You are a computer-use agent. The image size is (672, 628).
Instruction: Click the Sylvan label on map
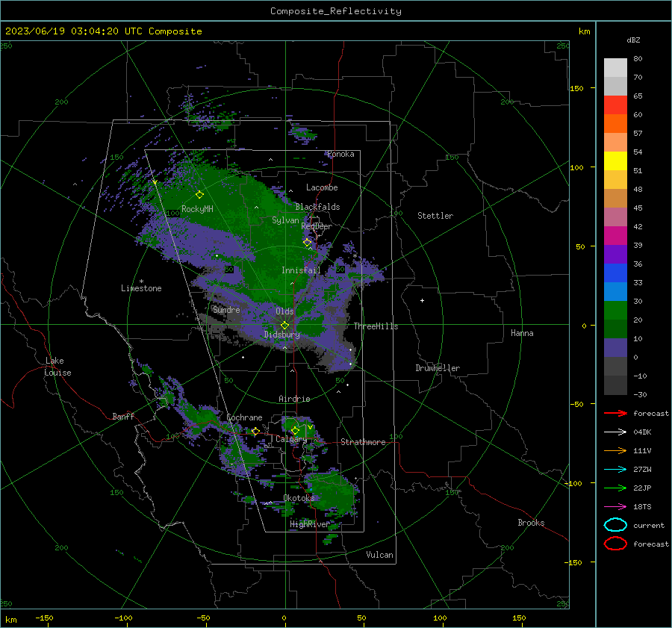pos(285,220)
